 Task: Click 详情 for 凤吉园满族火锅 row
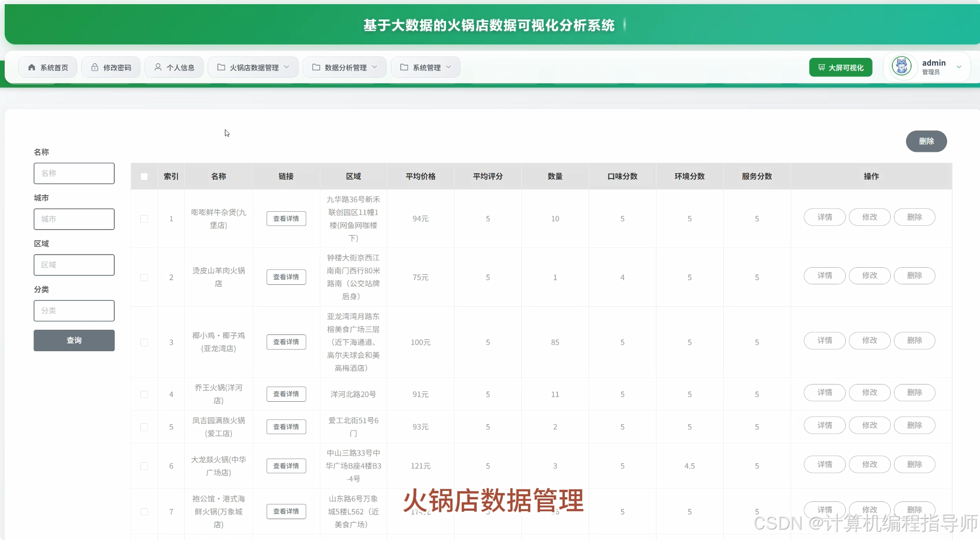824,425
